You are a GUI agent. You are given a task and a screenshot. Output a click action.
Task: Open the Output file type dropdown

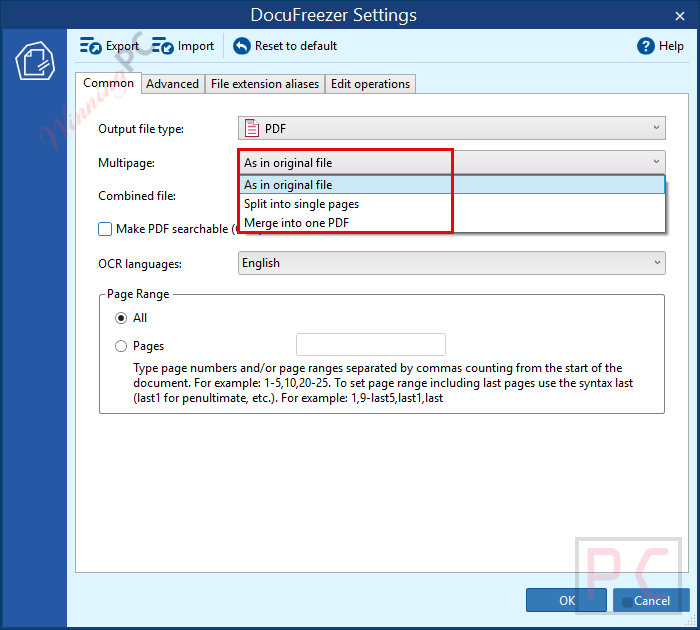pos(451,129)
